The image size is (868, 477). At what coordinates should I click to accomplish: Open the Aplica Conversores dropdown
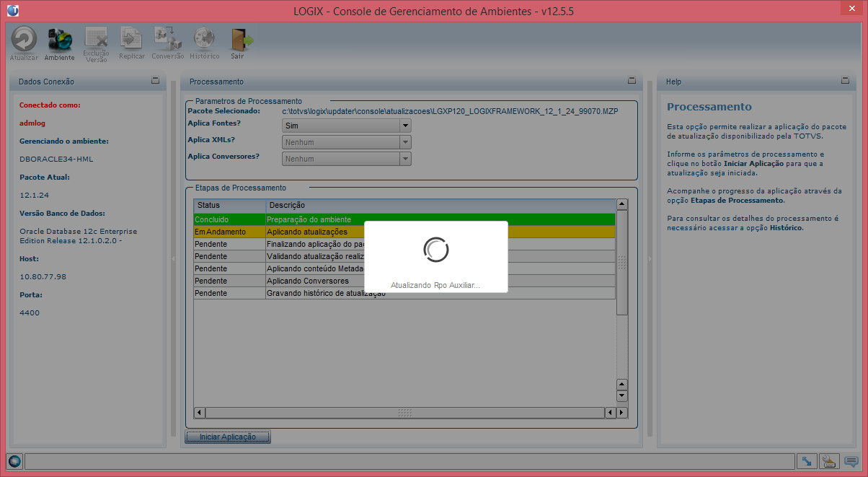[346, 159]
